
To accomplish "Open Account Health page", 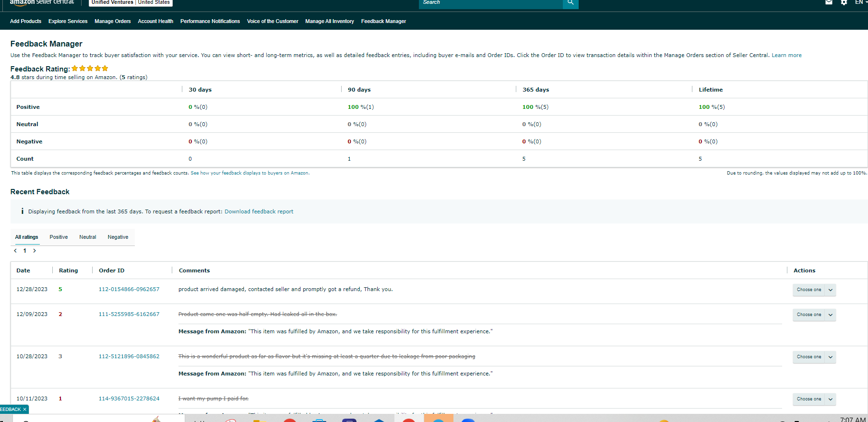I will [x=155, y=21].
